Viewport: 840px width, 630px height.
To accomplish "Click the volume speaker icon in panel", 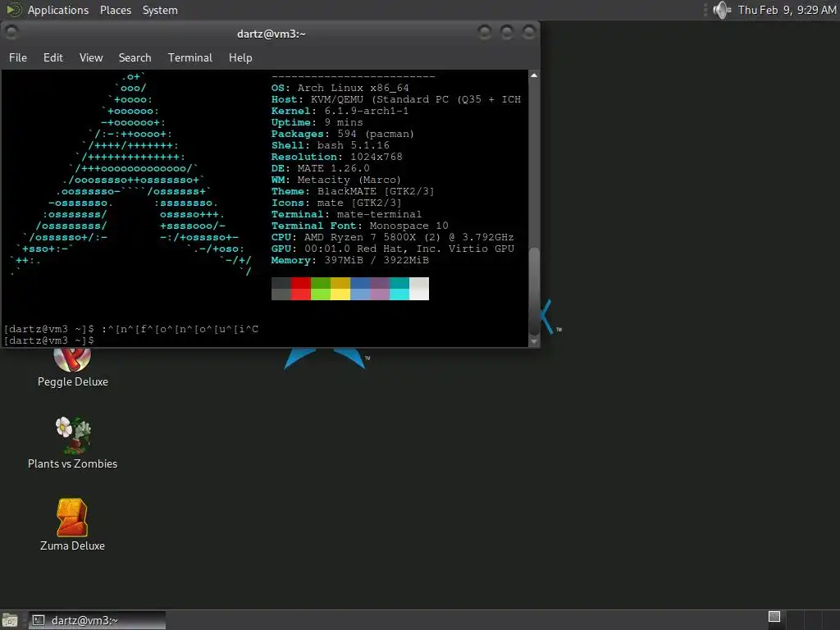I will click(x=722, y=10).
